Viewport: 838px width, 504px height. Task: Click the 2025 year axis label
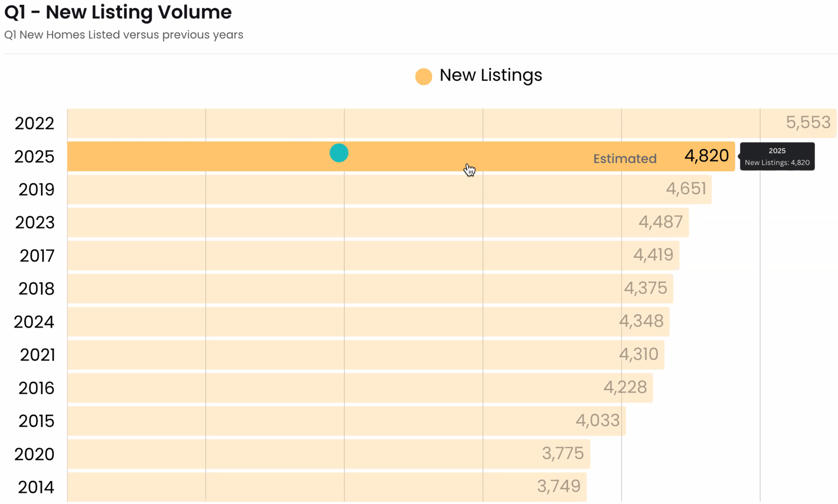coord(34,157)
